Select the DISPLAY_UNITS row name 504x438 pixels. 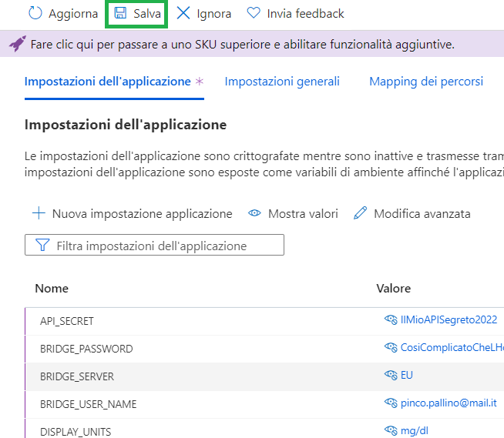pyautogui.click(x=76, y=432)
